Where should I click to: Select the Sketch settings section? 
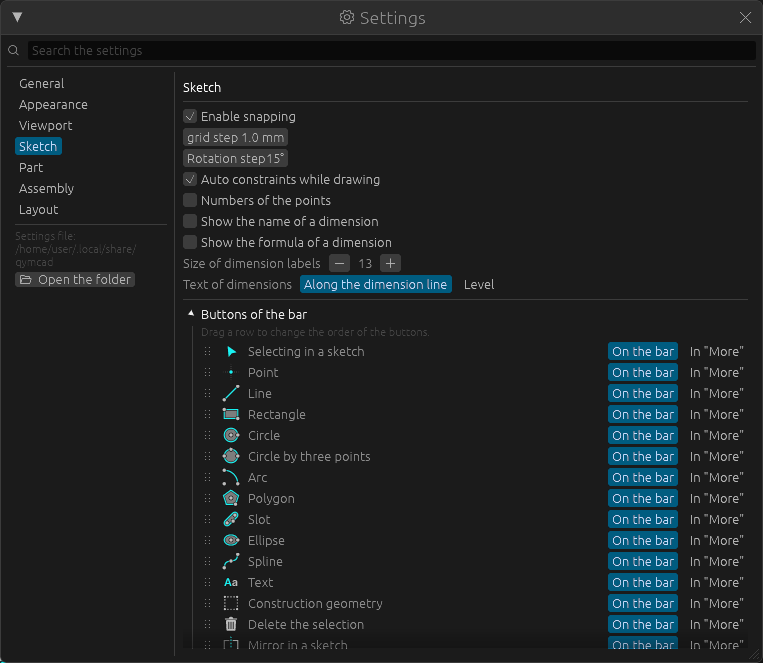coord(38,146)
